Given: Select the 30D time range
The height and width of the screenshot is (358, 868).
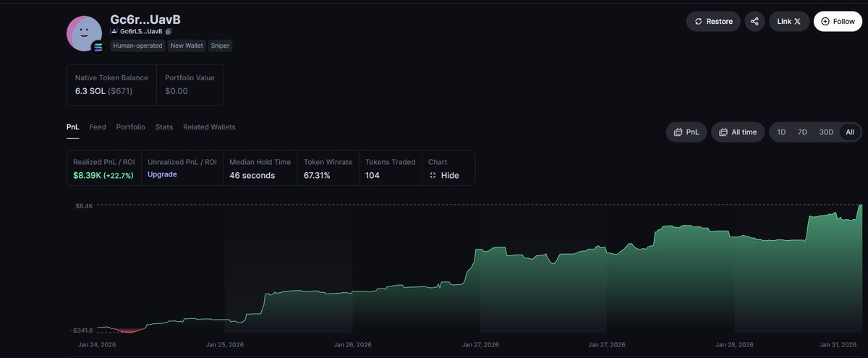Looking at the screenshot, I should coord(826,132).
